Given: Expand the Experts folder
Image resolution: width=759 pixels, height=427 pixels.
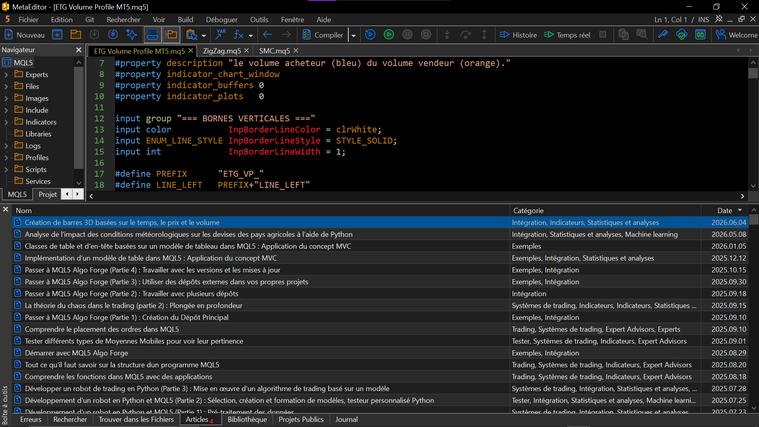Looking at the screenshot, I should pyautogui.click(x=6, y=75).
